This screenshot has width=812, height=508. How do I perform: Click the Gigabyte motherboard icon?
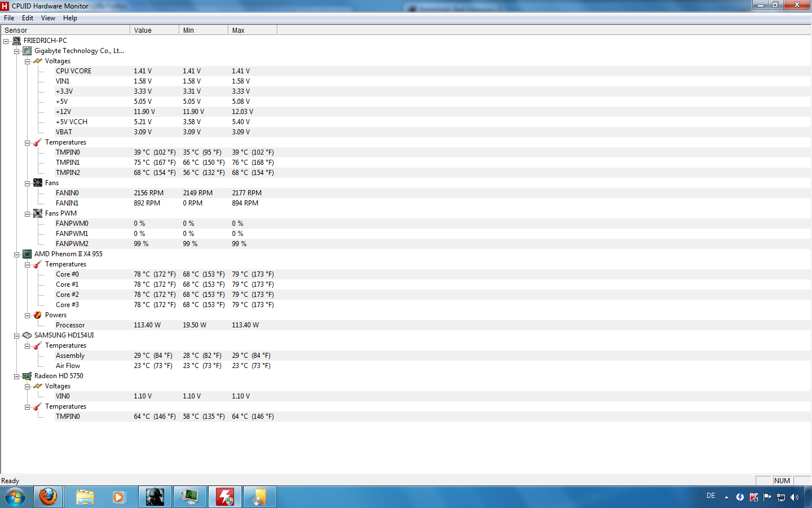click(x=27, y=51)
